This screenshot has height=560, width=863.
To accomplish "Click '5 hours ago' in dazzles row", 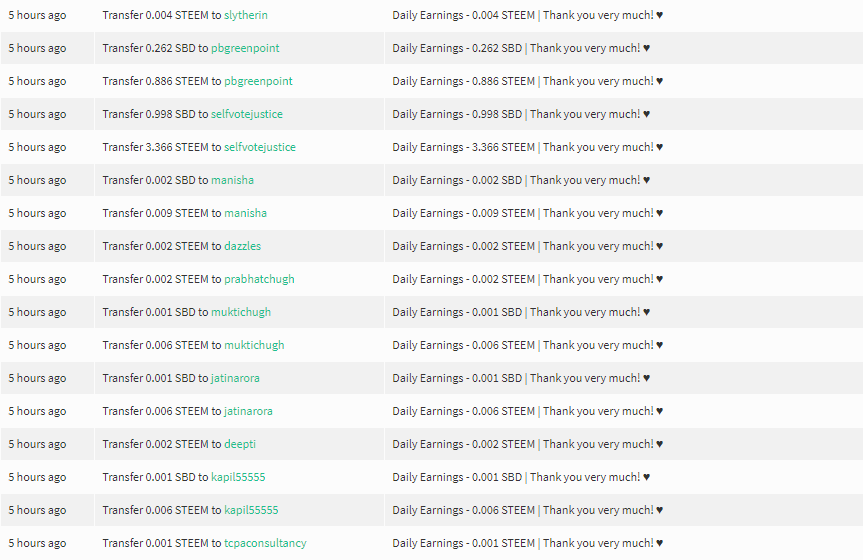I will pos(37,246).
